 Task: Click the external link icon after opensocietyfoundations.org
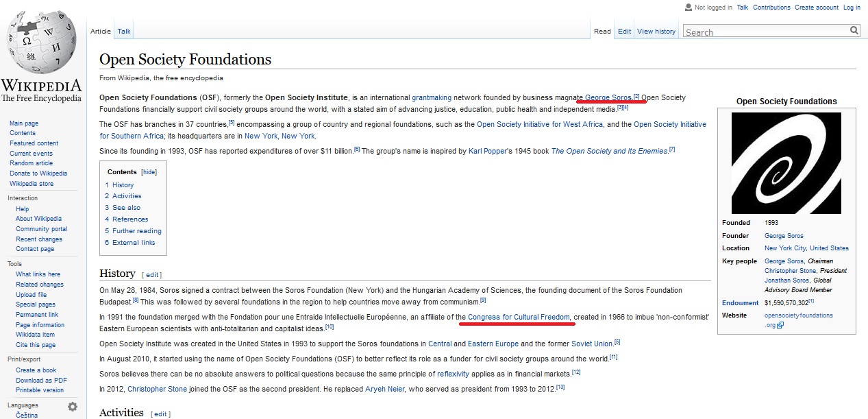[x=780, y=325]
